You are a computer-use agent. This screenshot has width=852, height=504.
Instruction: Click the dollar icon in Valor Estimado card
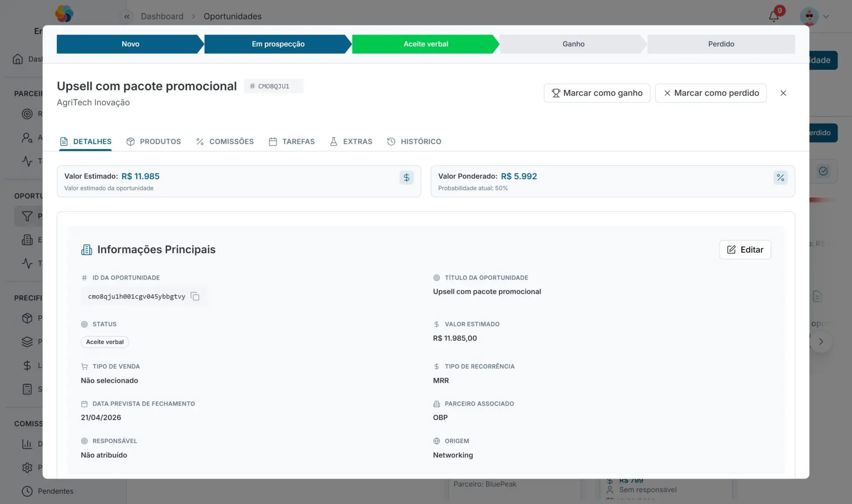pos(406,177)
